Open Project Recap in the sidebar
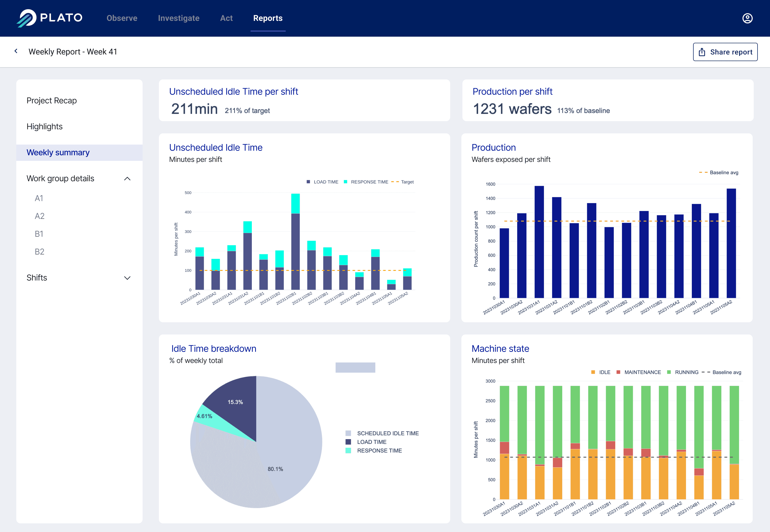770x532 pixels. (52, 100)
